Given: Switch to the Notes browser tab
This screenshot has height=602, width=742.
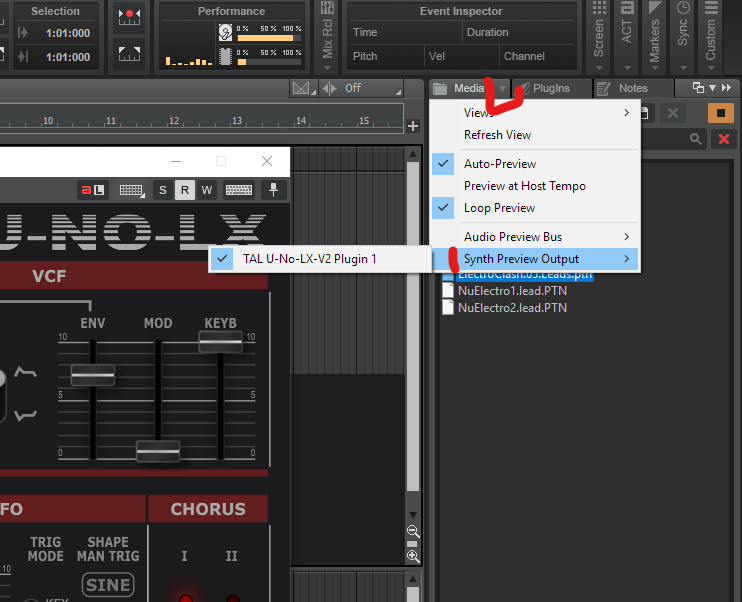Looking at the screenshot, I should pos(633,89).
